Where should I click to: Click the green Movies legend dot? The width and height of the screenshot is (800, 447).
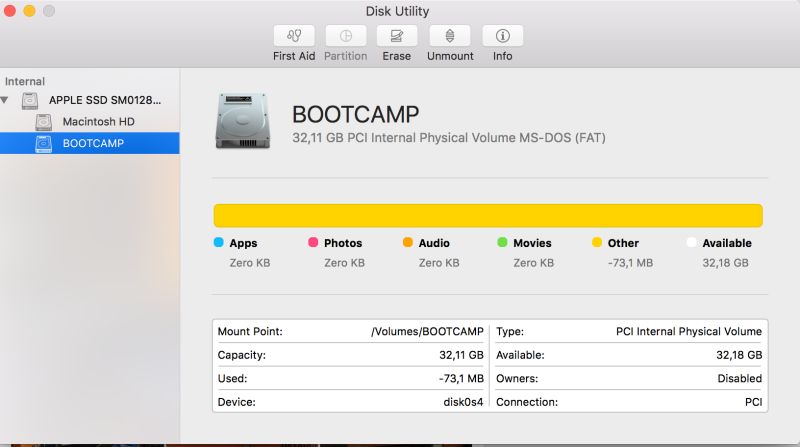coord(502,242)
